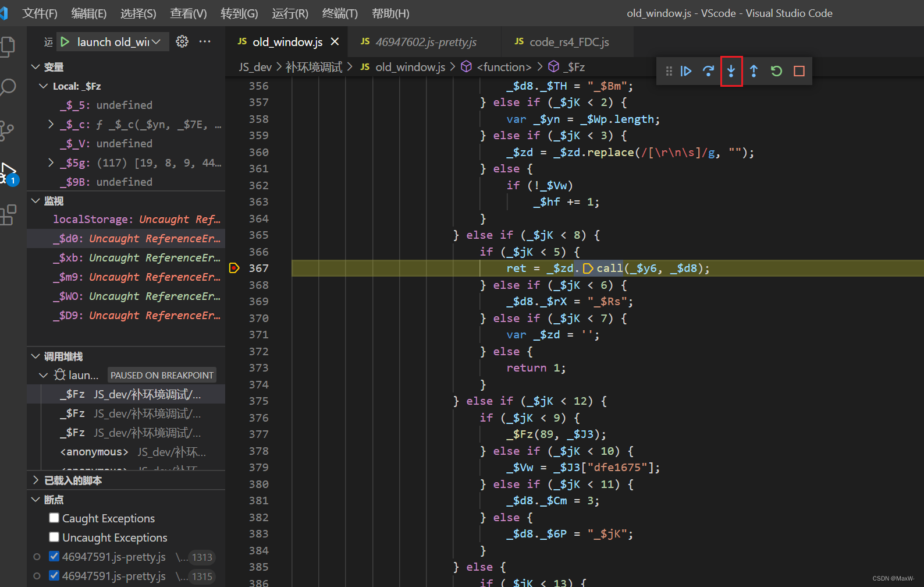
Task: Click the Step Over debug icon
Action: [x=708, y=71]
